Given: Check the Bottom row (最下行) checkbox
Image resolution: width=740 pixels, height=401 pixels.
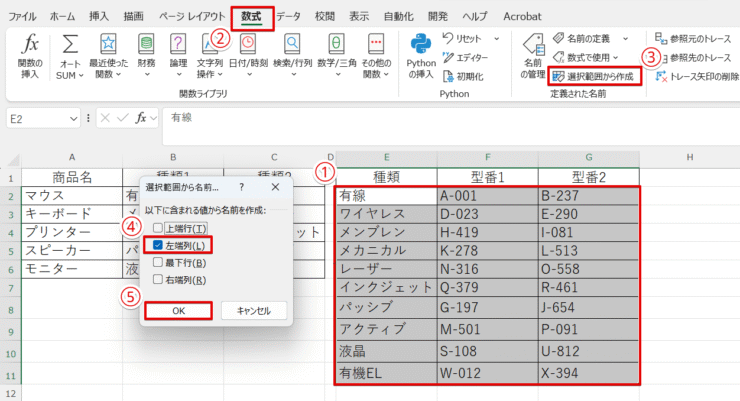Looking at the screenshot, I should click(158, 262).
